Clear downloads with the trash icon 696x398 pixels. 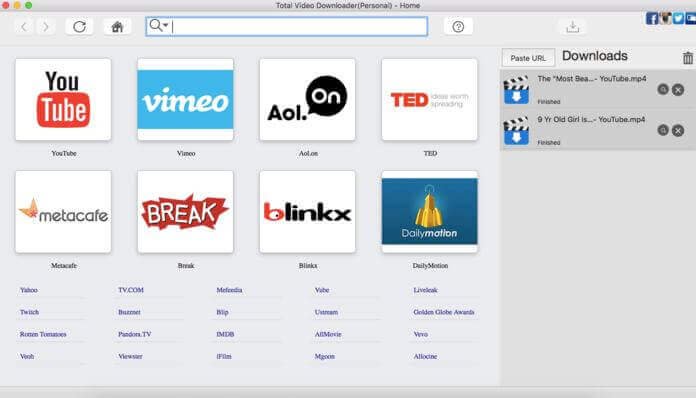click(688, 58)
